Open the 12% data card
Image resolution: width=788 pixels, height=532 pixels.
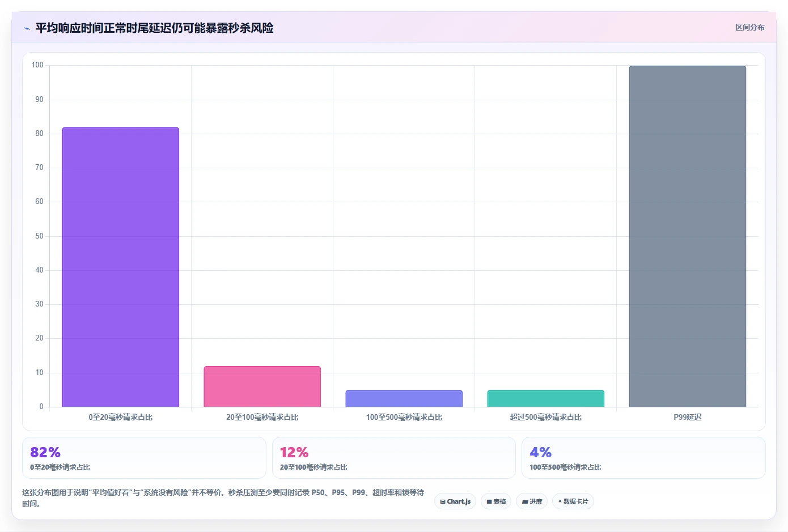click(394, 458)
